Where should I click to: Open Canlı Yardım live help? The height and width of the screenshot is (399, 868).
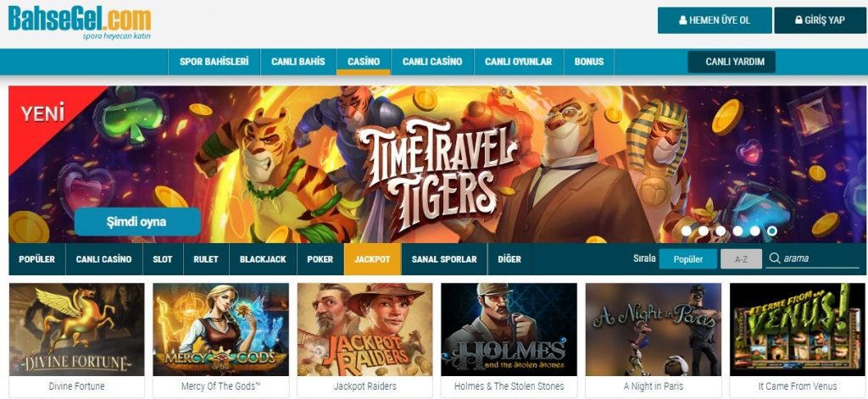click(732, 62)
